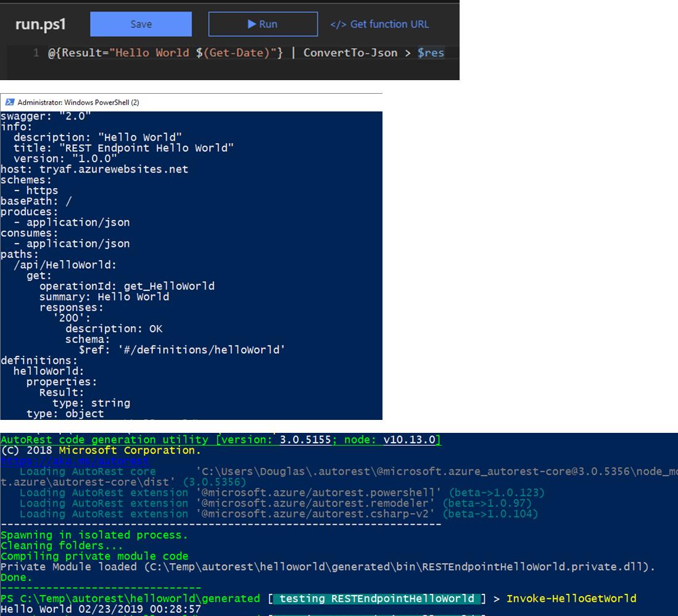This screenshot has height=616, width=678.
Task: Click the swagger: "2.0" line
Action: click(x=46, y=117)
